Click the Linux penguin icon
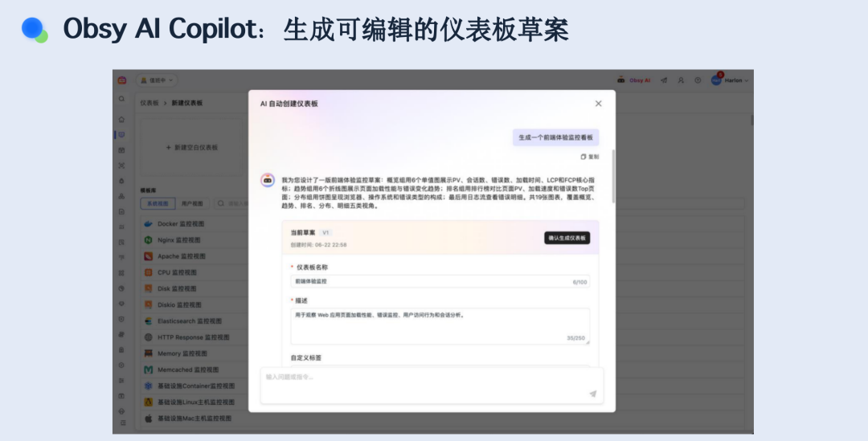Image resolution: width=868 pixels, height=441 pixels. pos(149,402)
